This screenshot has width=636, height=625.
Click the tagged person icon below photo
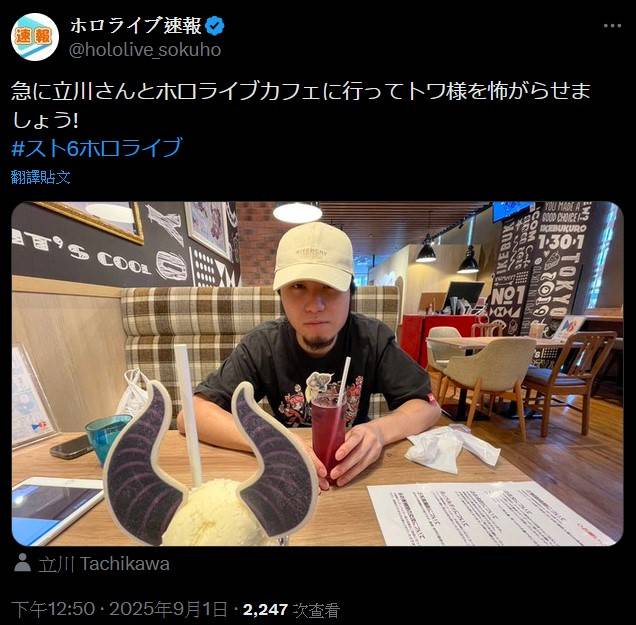22,563
